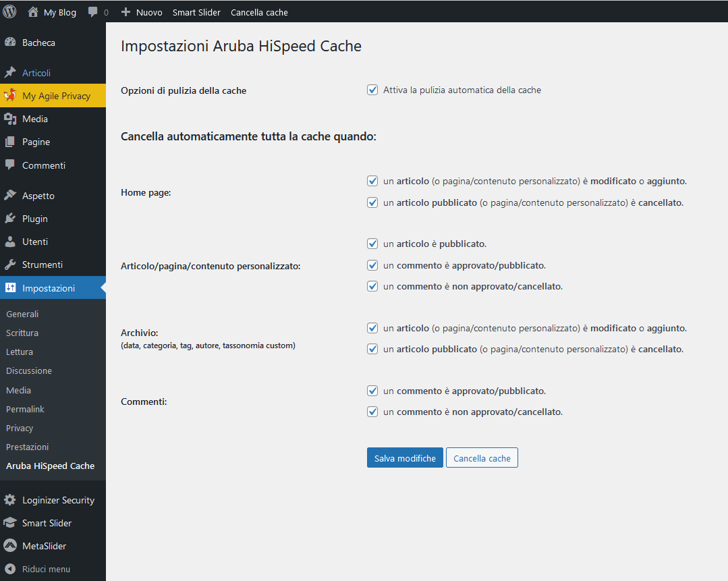
Task: Toggle Articolo section commento approvato/pubblicato checkbox
Action: pyautogui.click(x=372, y=265)
